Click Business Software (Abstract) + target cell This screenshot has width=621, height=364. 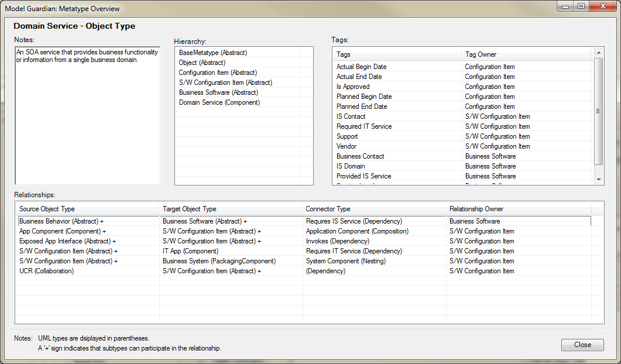(205, 221)
